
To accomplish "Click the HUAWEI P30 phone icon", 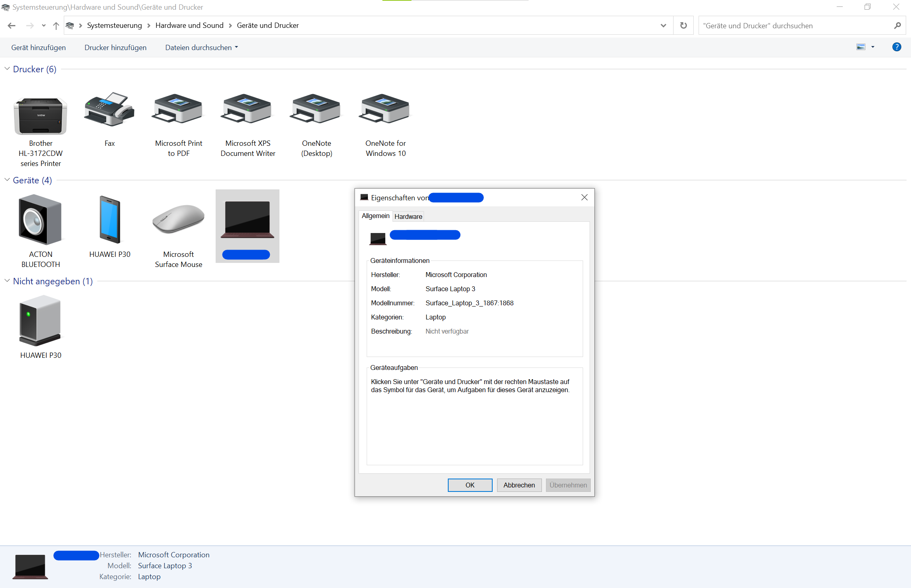I will 109,220.
